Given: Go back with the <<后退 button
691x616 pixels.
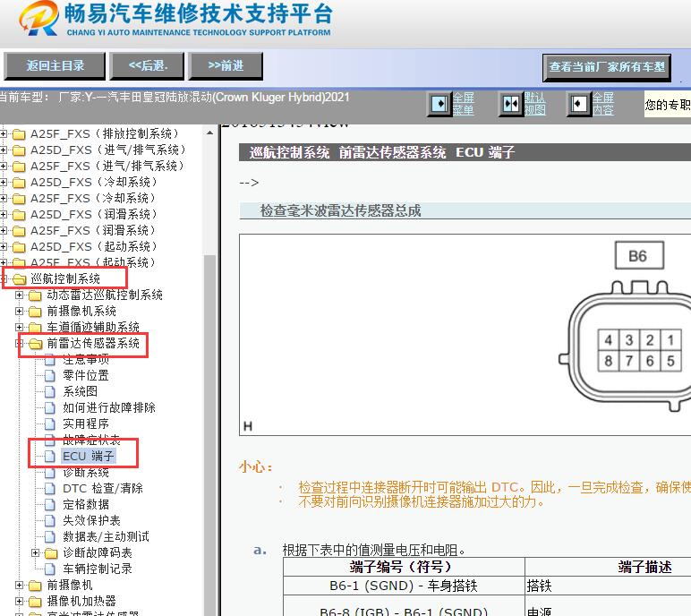Looking at the screenshot, I should tap(147, 65).
